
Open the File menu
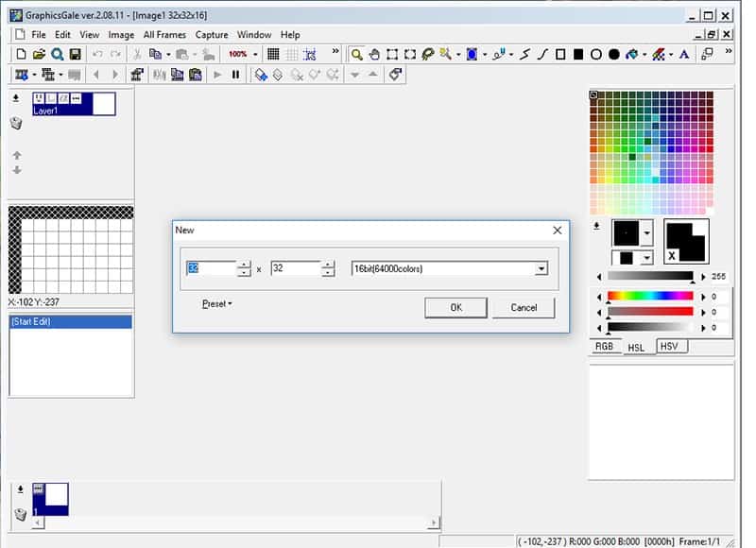click(x=39, y=35)
